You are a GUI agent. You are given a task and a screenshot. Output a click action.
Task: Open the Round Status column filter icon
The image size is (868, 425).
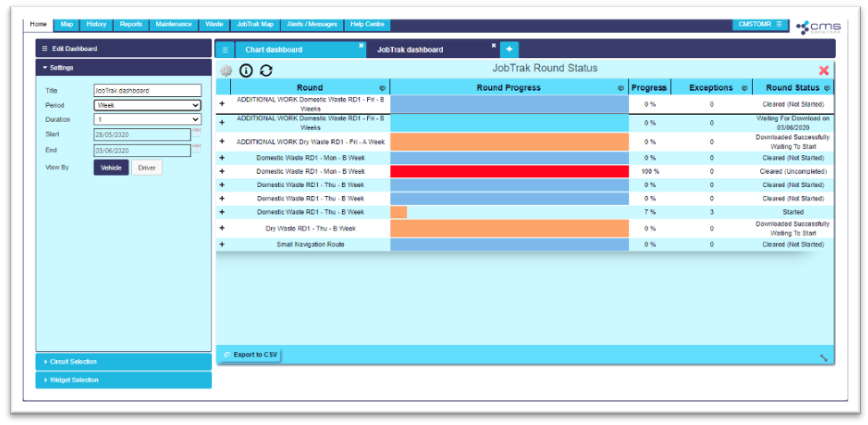pyautogui.click(x=827, y=88)
